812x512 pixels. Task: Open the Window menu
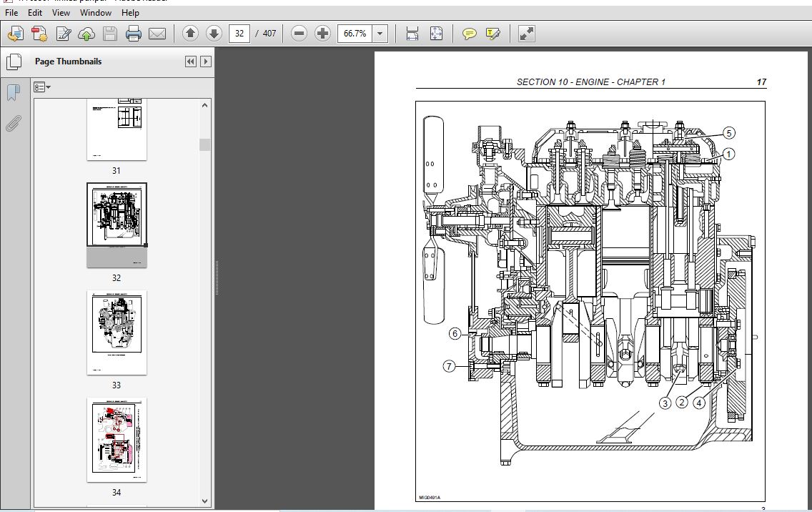(95, 12)
